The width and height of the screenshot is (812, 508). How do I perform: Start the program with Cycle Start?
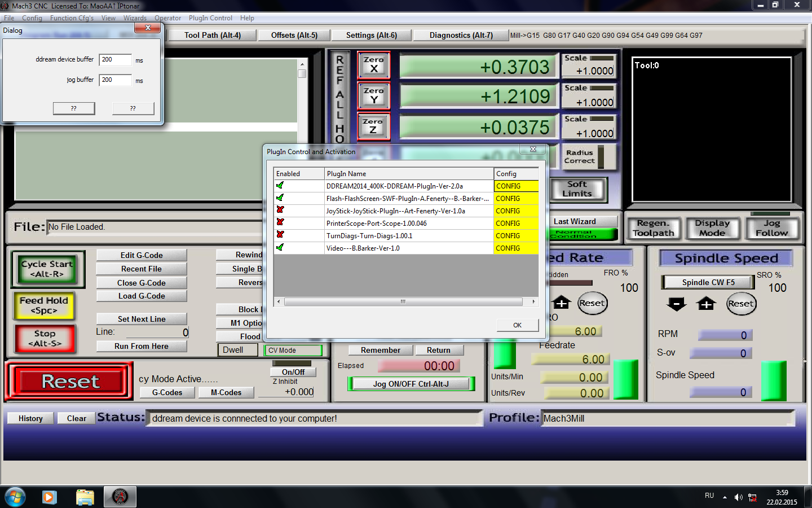(x=47, y=269)
